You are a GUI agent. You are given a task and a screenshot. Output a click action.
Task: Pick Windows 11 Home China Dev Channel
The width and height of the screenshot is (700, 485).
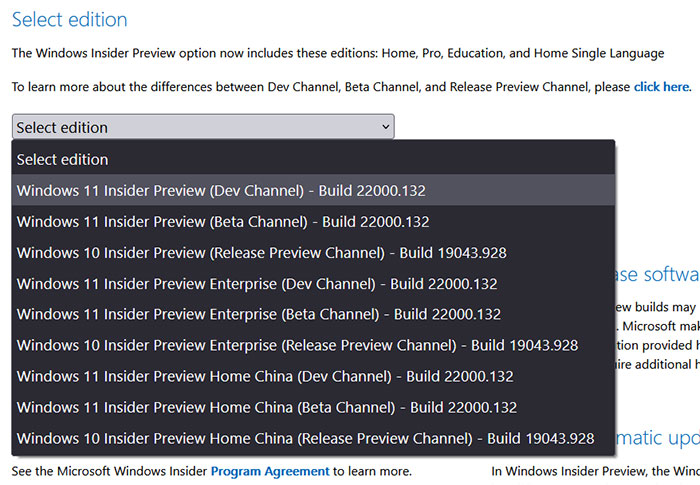313,376
